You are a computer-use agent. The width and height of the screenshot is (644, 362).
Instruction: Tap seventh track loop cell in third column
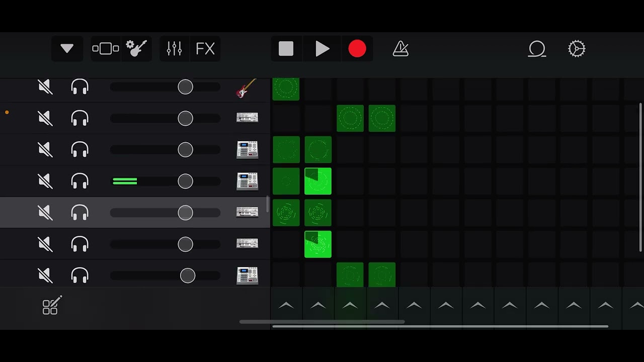pyautogui.click(x=350, y=275)
